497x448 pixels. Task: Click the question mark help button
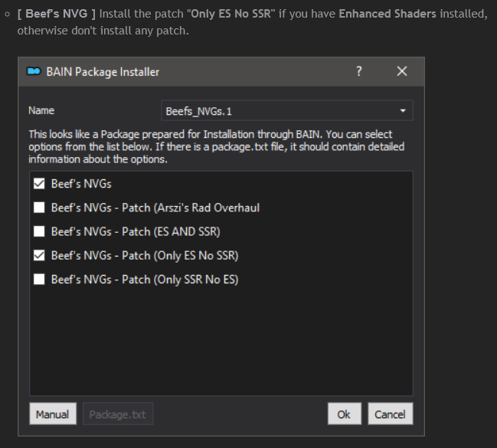(359, 71)
